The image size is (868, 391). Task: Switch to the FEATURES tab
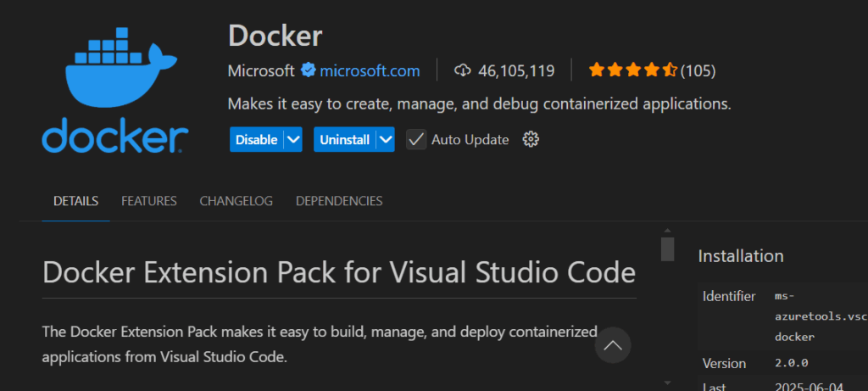(x=149, y=201)
